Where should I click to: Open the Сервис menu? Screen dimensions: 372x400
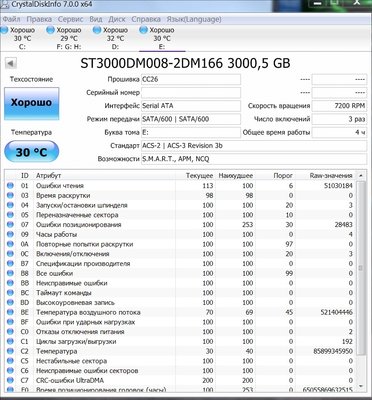[x=70, y=19]
